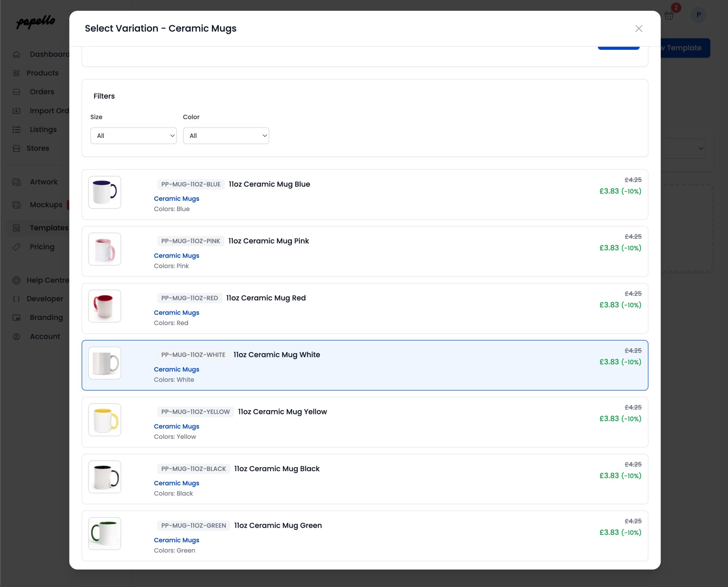Click the Orders sidebar icon
728x587 pixels.
[16, 92]
